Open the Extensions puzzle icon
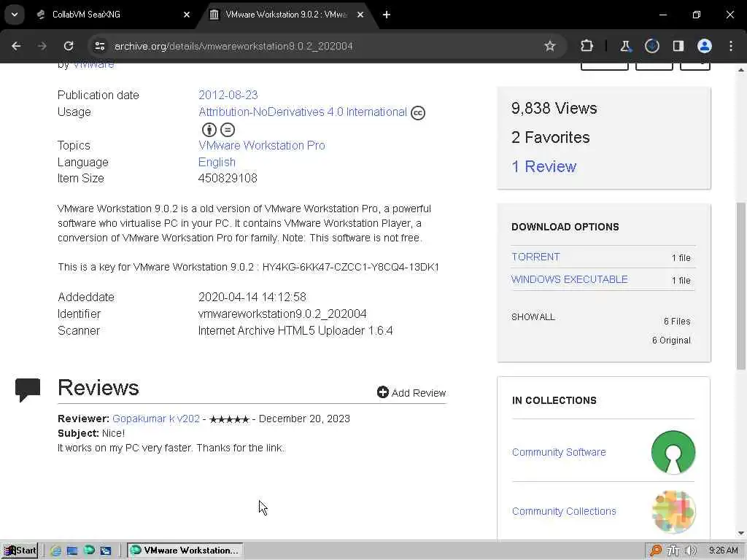Viewport: 747px width, 560px height. click(587, 46)
